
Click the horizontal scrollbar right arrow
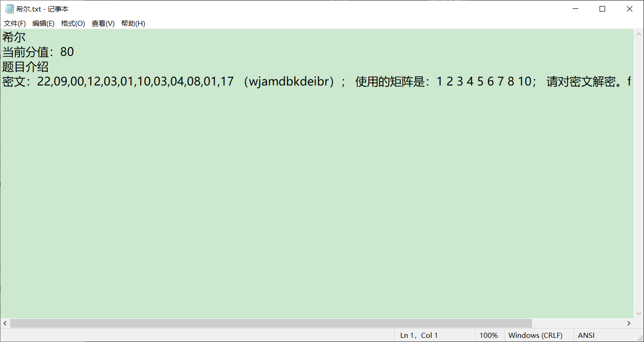629,323
